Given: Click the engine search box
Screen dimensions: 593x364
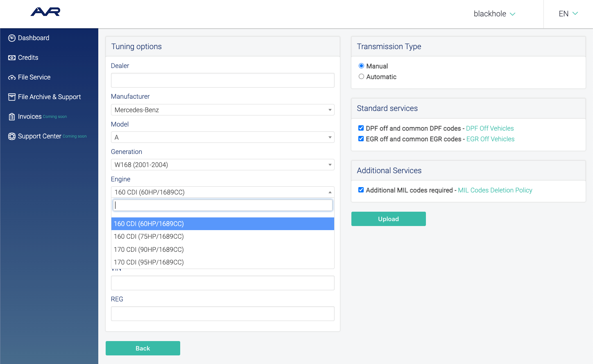Looking at the screenshot, I should coord(223,205).
